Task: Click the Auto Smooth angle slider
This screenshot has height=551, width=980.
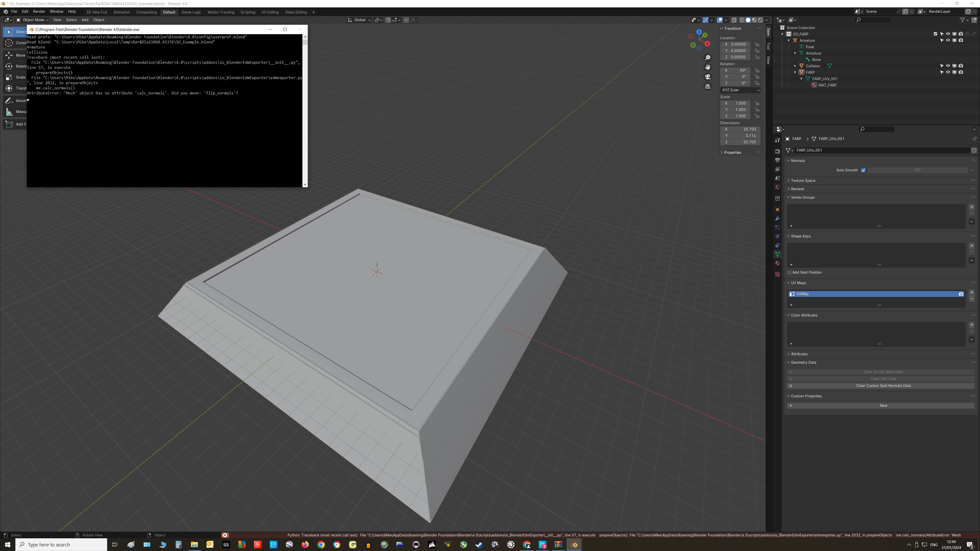Action: click(918, 170)
